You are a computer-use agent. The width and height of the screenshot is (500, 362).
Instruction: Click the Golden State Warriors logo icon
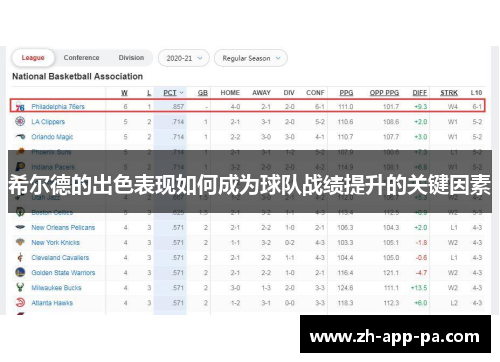(x=20, y=272)
